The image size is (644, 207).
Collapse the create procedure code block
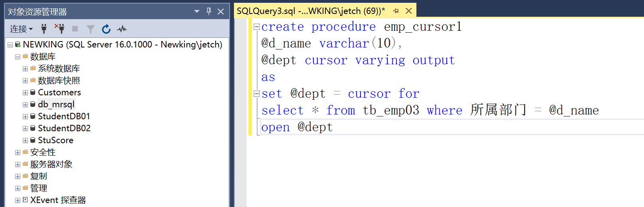pyautogui.click(x=257, y=27)
